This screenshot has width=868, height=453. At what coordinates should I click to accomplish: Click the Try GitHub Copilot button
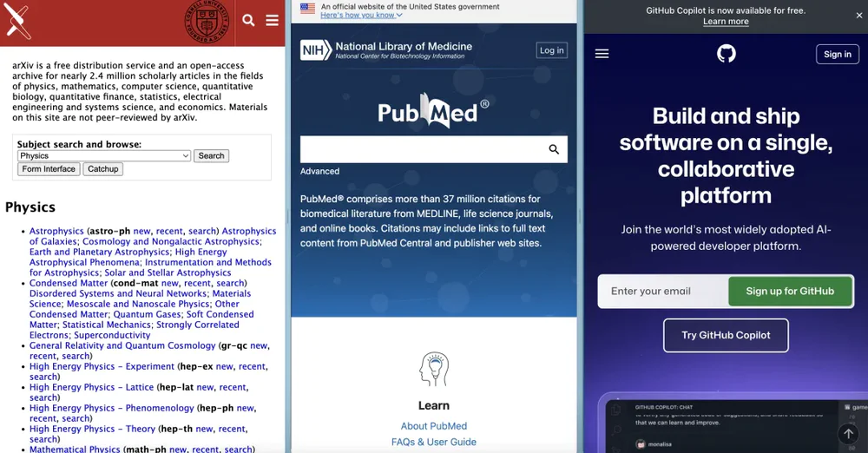tap(726, 335)
